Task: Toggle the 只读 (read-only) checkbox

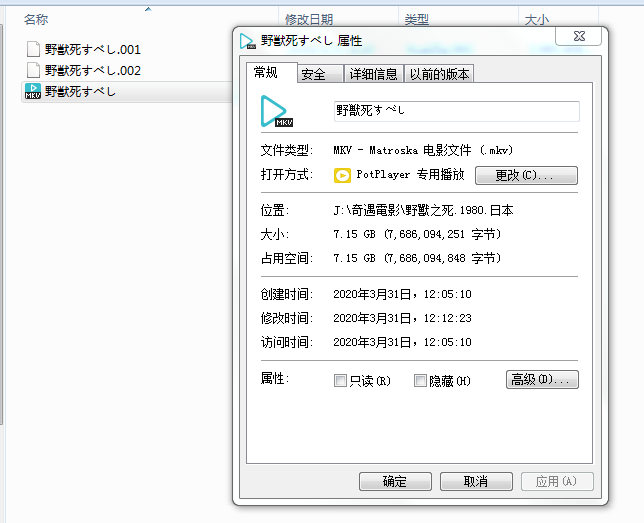Action: tap(340, 380)
